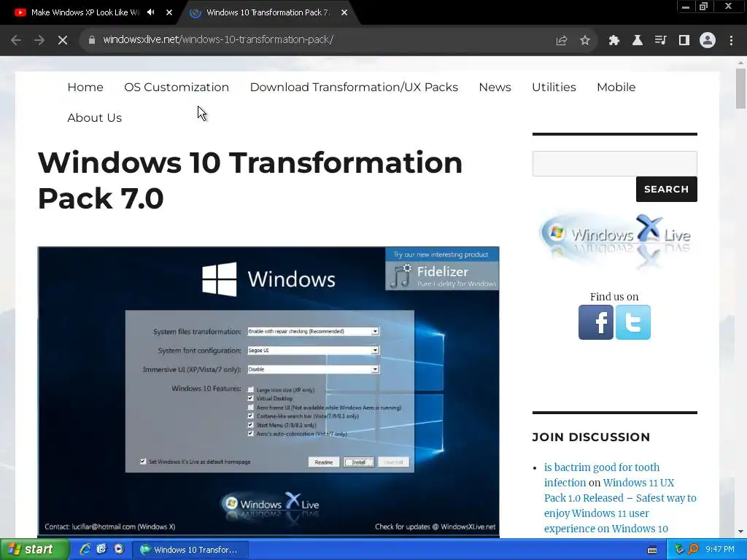Open Download Transformation/UX Packs menu

coord(354,87)
